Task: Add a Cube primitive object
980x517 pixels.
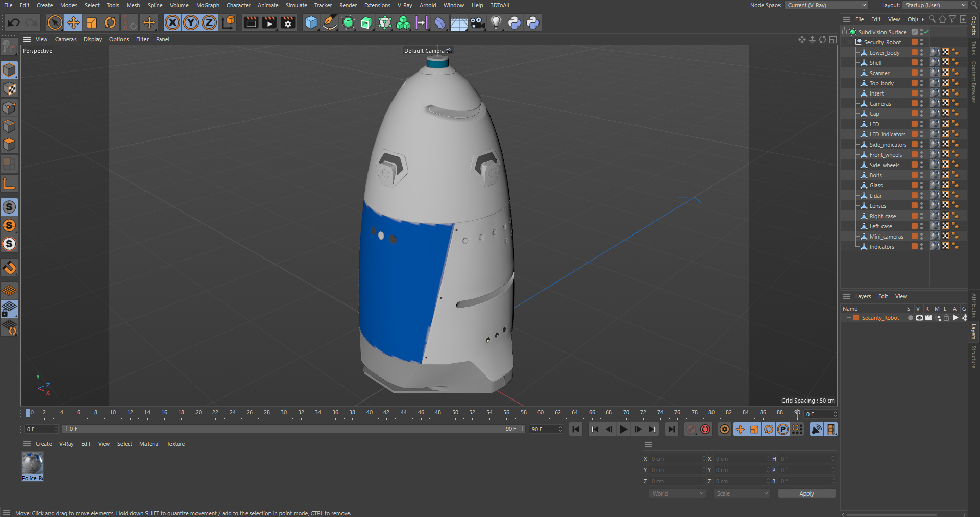Action: (x=311, y=22)
